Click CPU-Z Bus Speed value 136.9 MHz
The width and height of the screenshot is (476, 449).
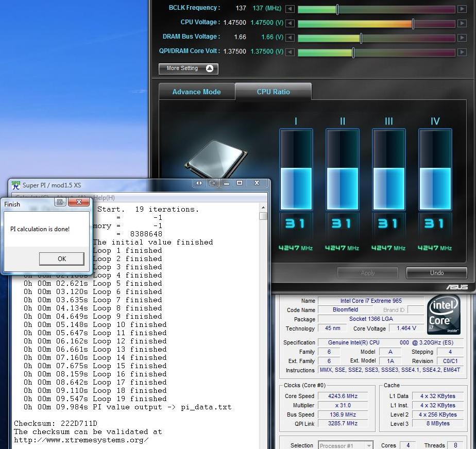(x=343, y=415)
